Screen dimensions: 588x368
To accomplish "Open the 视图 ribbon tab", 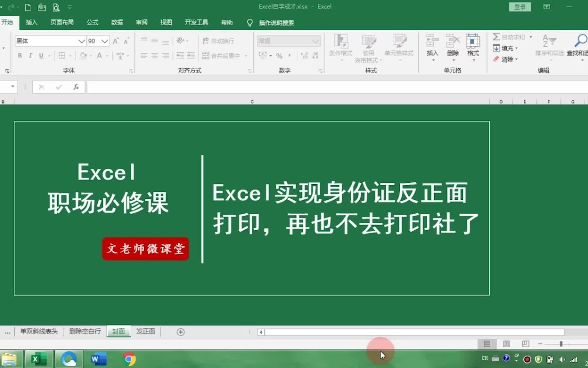I will [x=166, y=22].
